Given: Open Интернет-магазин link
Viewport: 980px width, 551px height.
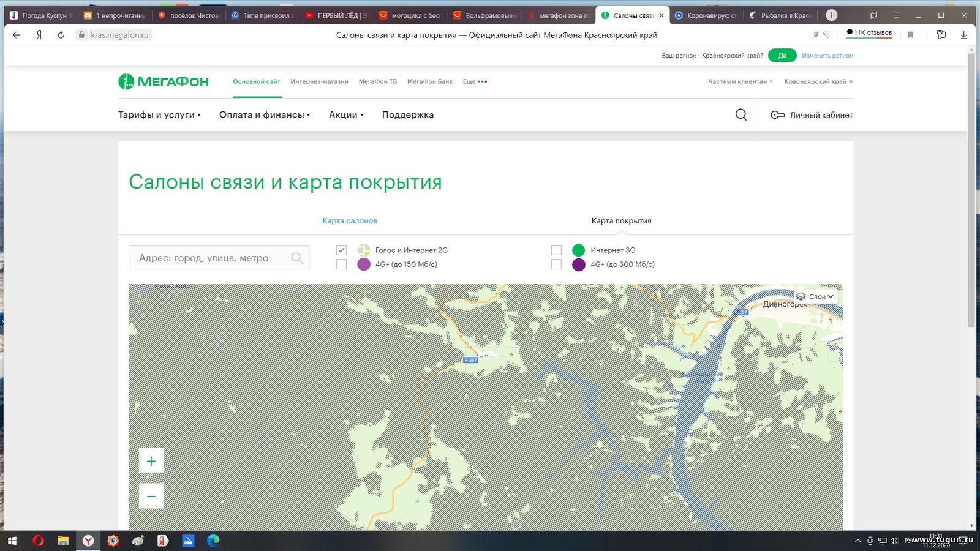Looking at the screenshot, I should 319,81.
